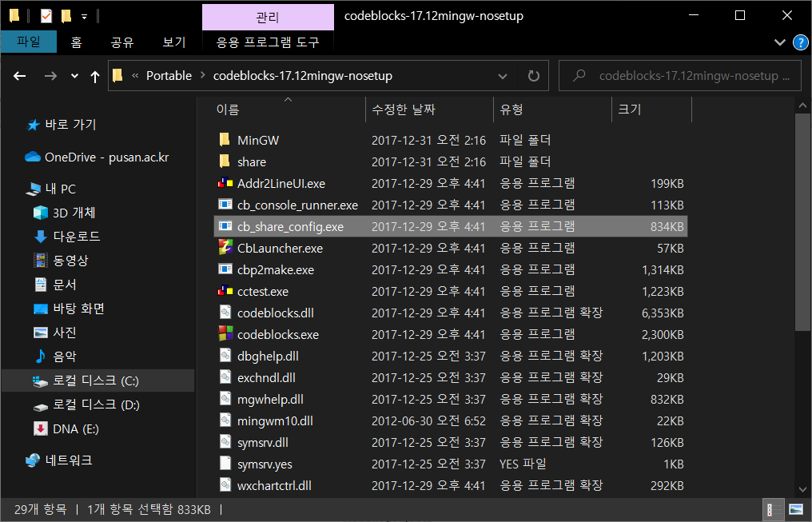
Task: Select 내 PC in navigation pane
Action: [x=51, y=189]
